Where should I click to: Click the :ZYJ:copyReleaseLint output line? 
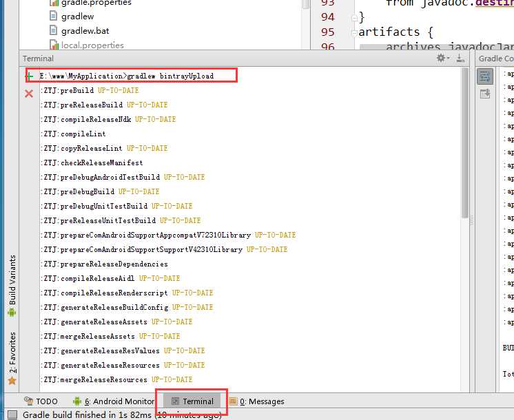coord(104,148)
